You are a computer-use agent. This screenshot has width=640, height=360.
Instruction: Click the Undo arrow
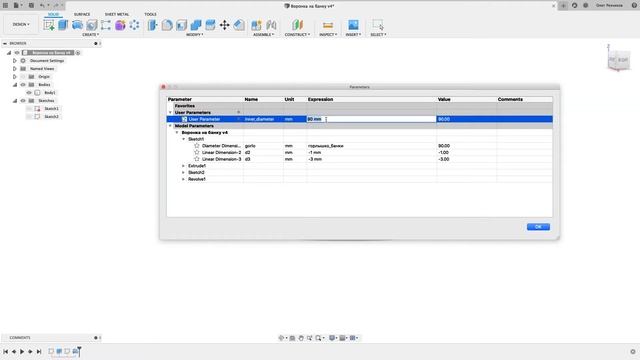42,5
